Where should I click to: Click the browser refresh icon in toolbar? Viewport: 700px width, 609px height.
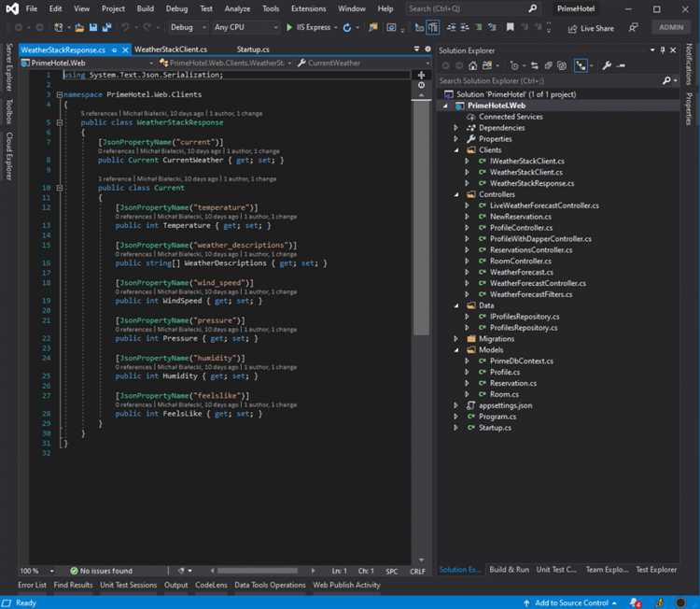347,28
